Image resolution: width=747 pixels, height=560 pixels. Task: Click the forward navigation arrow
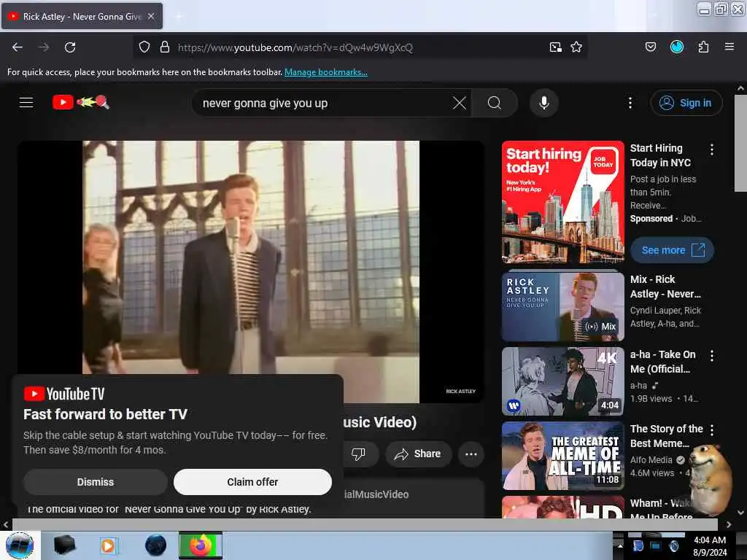[44, 47]
